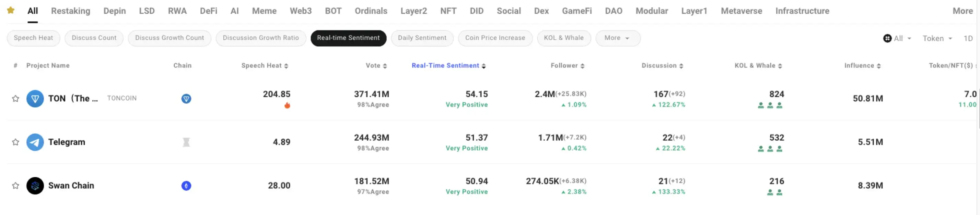The width and height of the screenshot is (980, 215).
Task: Select the Daily Sentiment filter
Action: pyautogui.click(x=422, y=38)
